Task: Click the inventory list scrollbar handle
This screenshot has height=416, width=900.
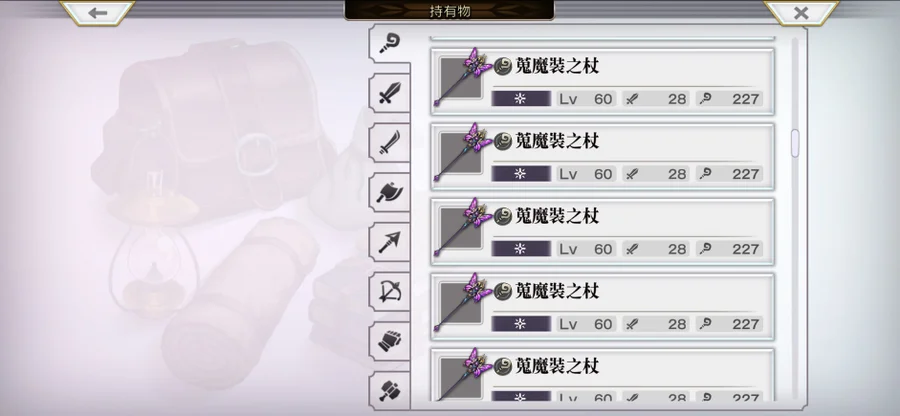Action: click(795, 143)
